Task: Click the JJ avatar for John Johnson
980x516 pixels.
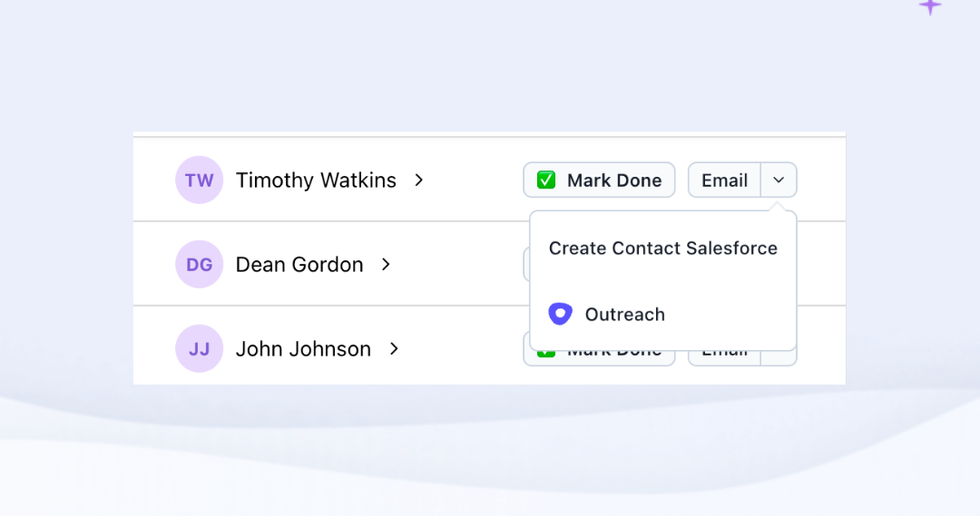Action: [x=199, y=348]
